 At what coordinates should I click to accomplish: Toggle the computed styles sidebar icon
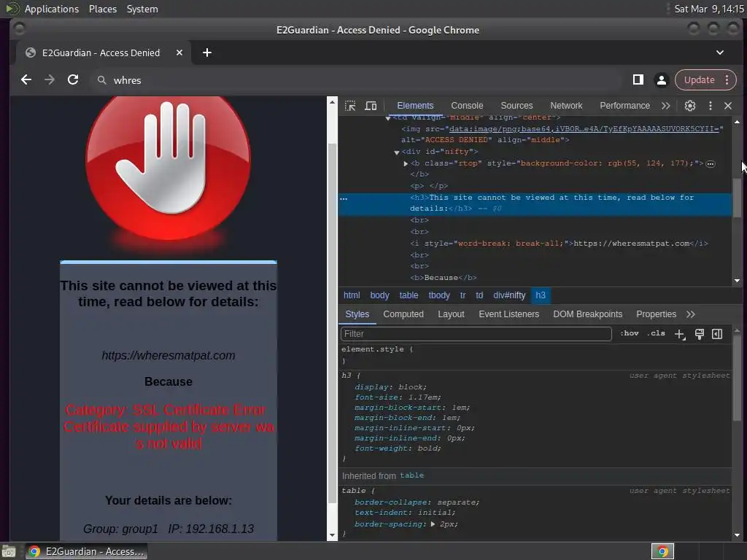[717, 334]
